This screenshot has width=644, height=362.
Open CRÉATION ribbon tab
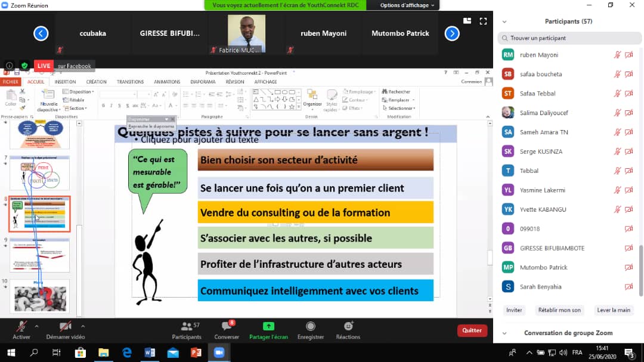96,82
